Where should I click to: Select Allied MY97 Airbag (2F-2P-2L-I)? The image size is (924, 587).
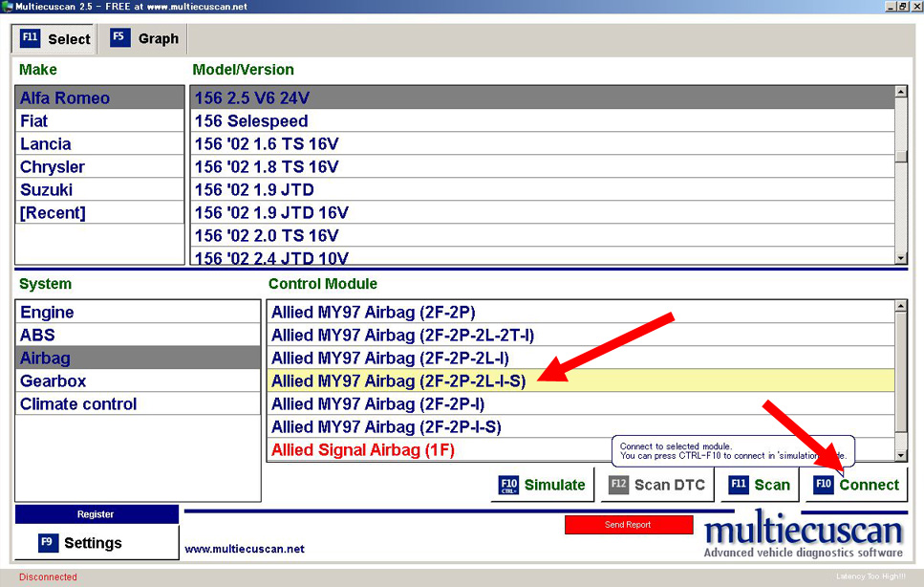point(580,358)
